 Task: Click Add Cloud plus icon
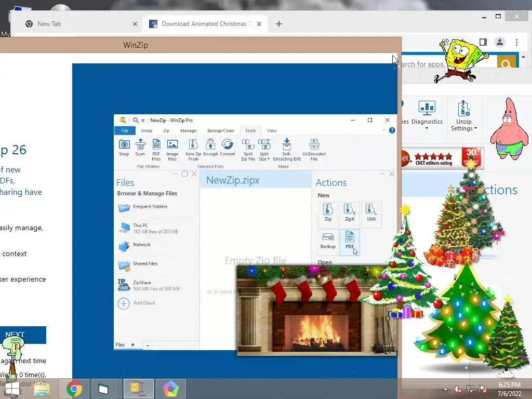coord(124,303)
